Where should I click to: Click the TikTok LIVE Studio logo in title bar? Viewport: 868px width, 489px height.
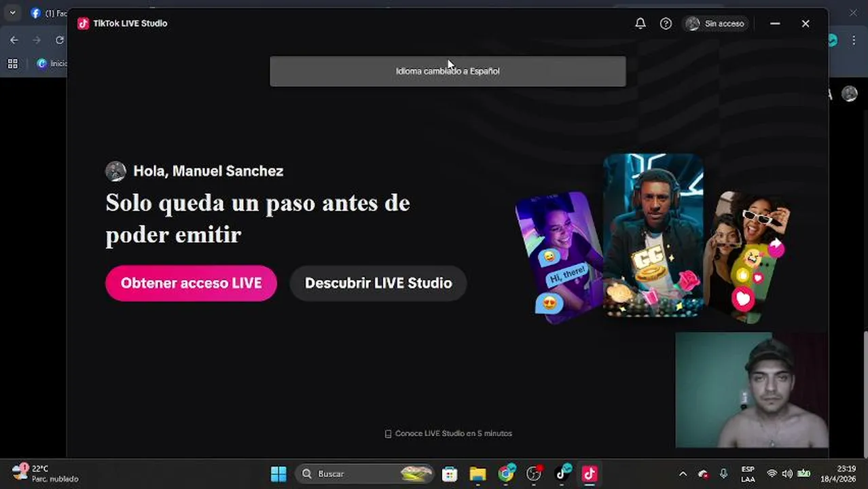point(83,23)
